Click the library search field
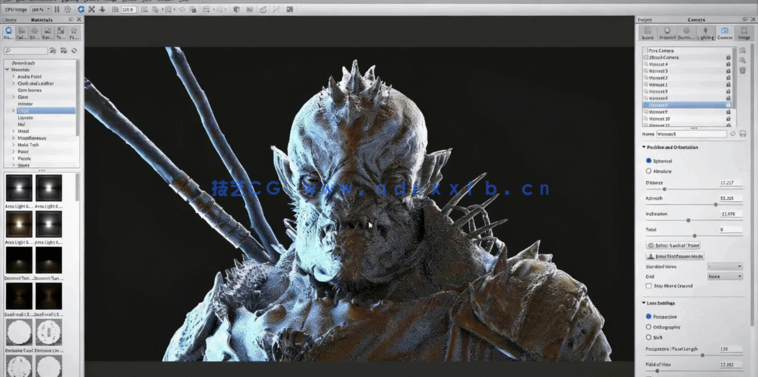The image size is (758, 377). click(x=26, y=50)
